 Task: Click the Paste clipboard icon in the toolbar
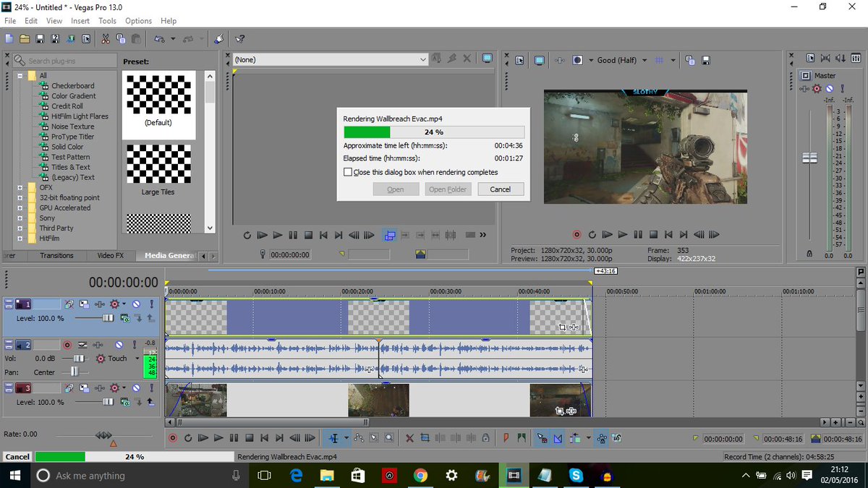point(135,39)
